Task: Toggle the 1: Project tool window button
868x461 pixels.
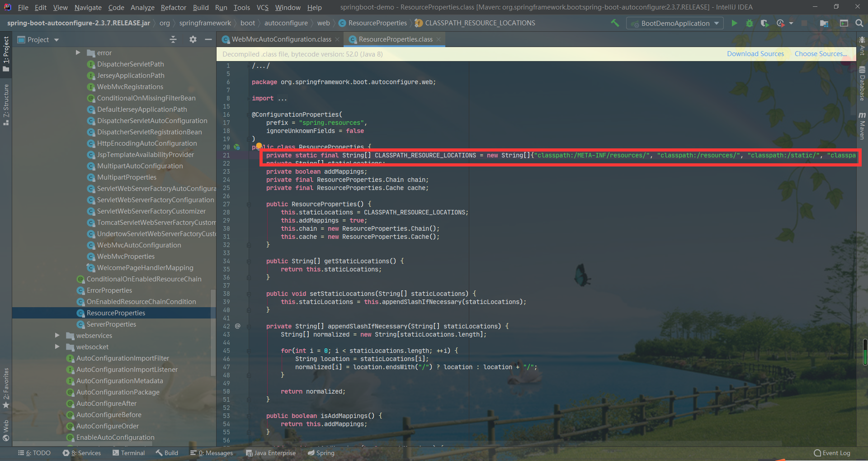Action: tap(6, 54)
